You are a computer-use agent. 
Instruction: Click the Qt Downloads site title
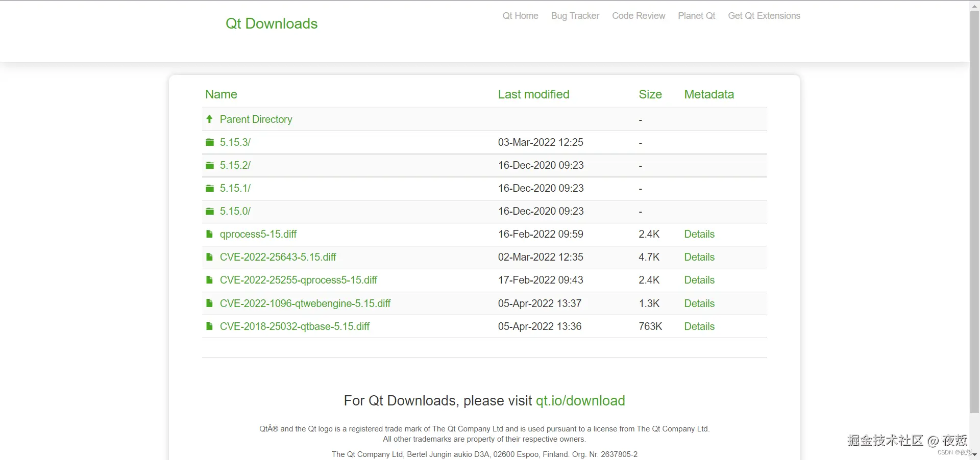point(272,23)
